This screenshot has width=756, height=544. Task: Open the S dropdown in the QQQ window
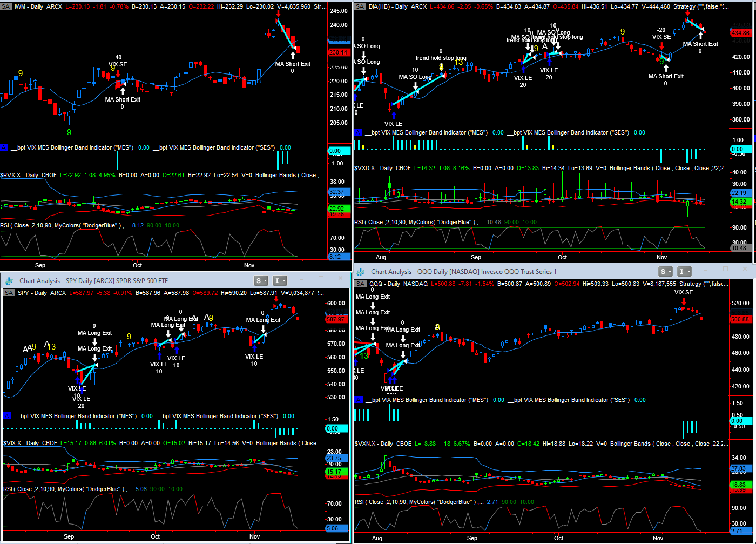tap(665, 271)
